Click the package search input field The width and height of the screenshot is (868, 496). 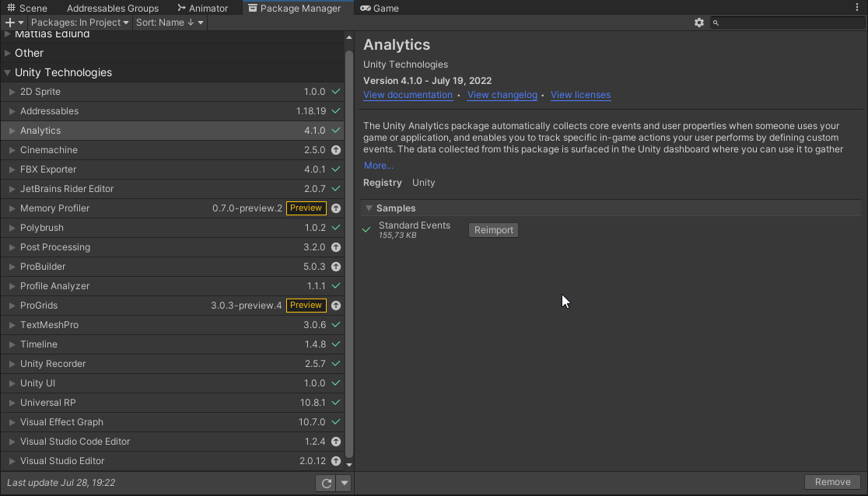pyautogui.click(x=789, y=23)
